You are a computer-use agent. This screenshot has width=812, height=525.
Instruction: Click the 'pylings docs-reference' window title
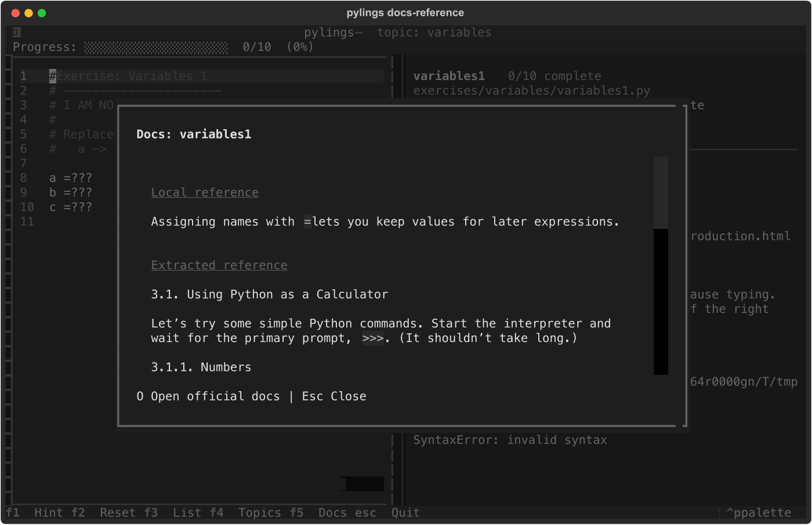tap(405, 13)
